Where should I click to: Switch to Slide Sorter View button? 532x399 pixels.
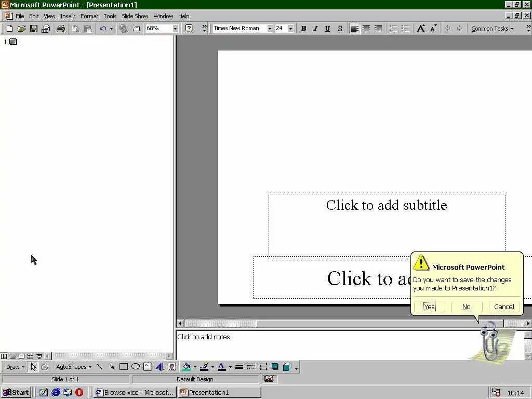pos(30,356)
